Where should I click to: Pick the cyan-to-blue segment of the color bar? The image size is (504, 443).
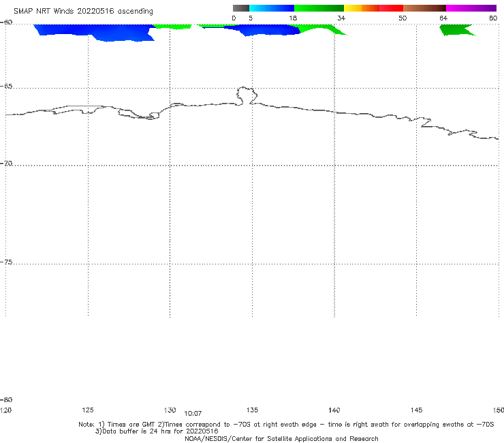click(272, 8)
